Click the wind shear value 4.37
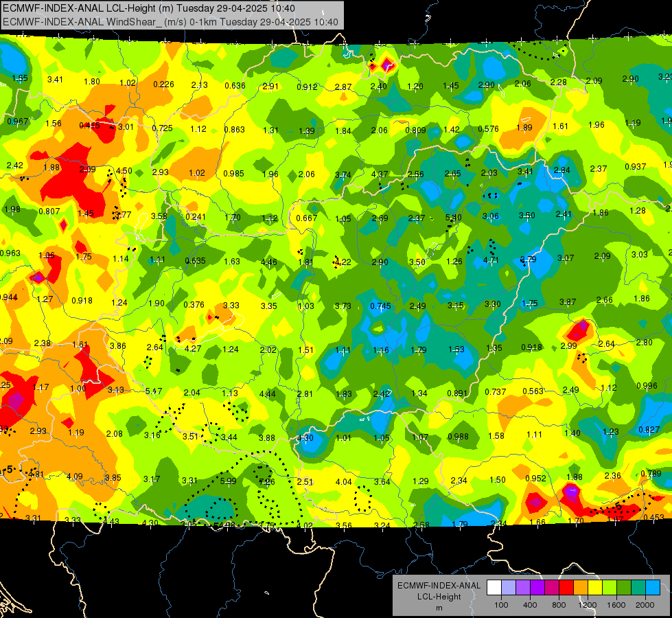This screenshot has height=618, width=672. [380, 174]
